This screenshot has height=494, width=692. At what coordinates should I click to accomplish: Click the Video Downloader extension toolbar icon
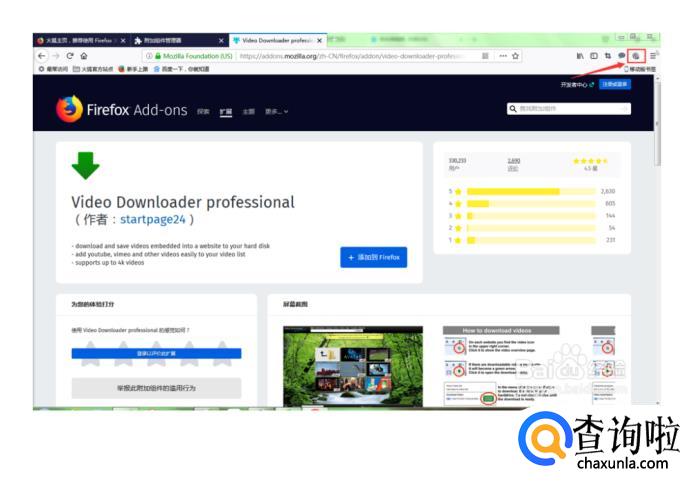(636, 56)
